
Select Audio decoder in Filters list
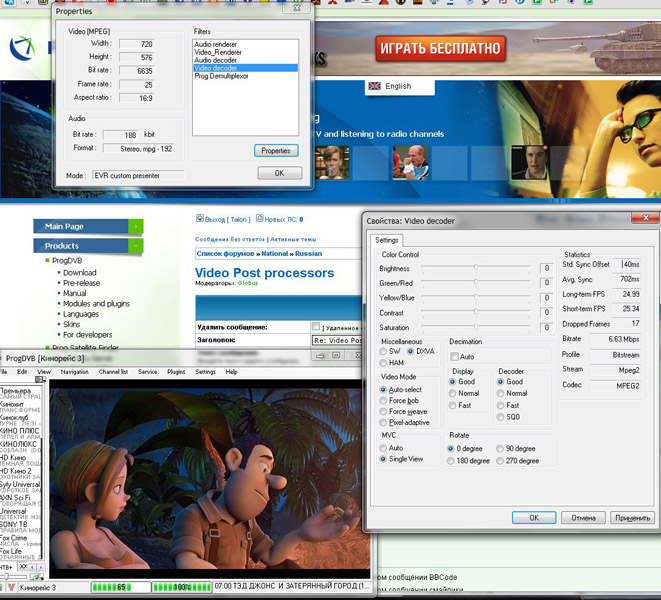[216, 60]
